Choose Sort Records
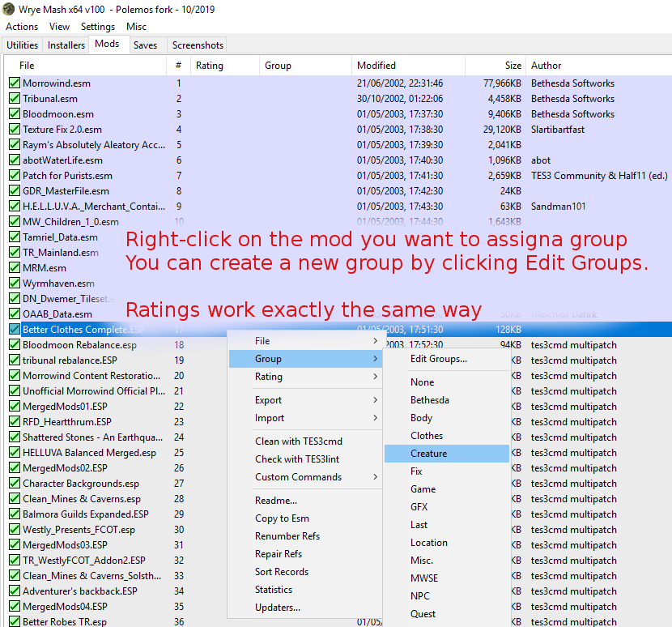Image resolution: width=672 pixels, height=627 pixels. point(305,572)
